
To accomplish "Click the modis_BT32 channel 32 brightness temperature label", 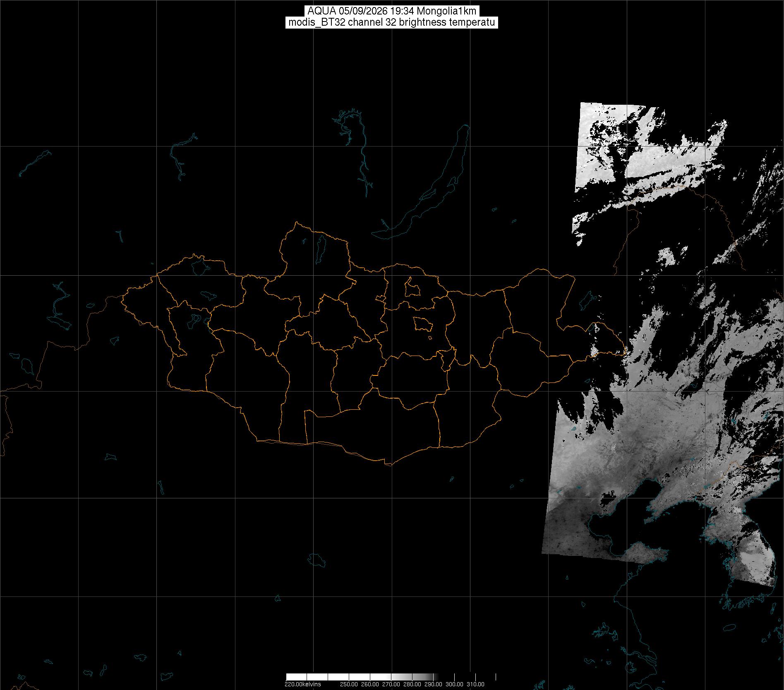I will (x=392, y=22).
